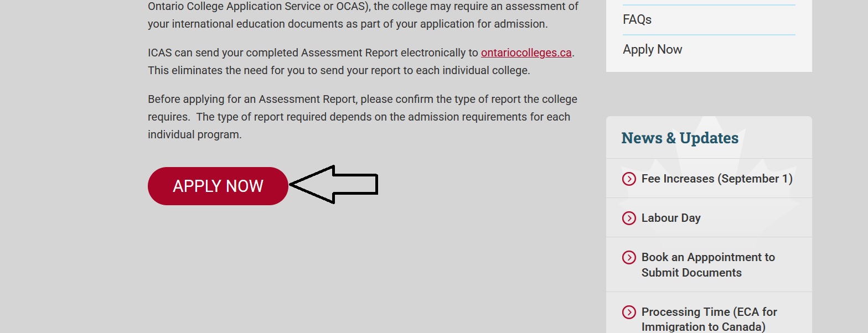Click the arrow icon beside Fee Increases
The width and height of the screenshot is (868, 333).
(x=629, y=179)
